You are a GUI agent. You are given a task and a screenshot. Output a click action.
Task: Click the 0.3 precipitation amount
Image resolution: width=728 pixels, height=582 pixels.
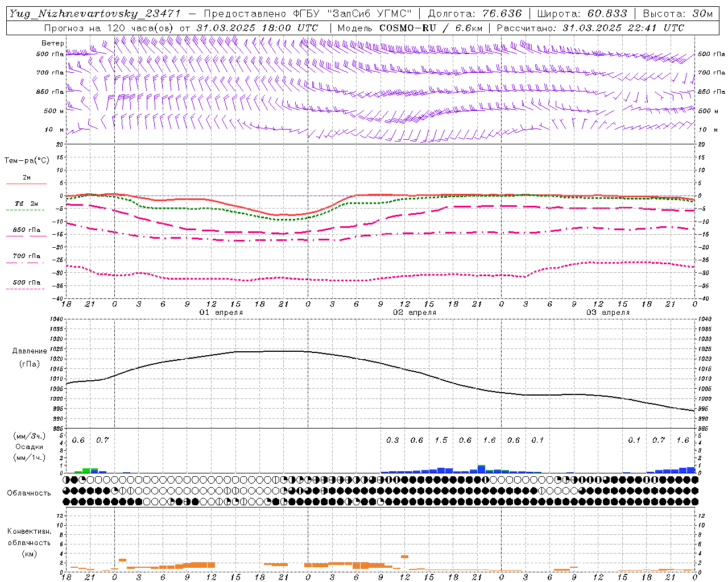[392, 440]
